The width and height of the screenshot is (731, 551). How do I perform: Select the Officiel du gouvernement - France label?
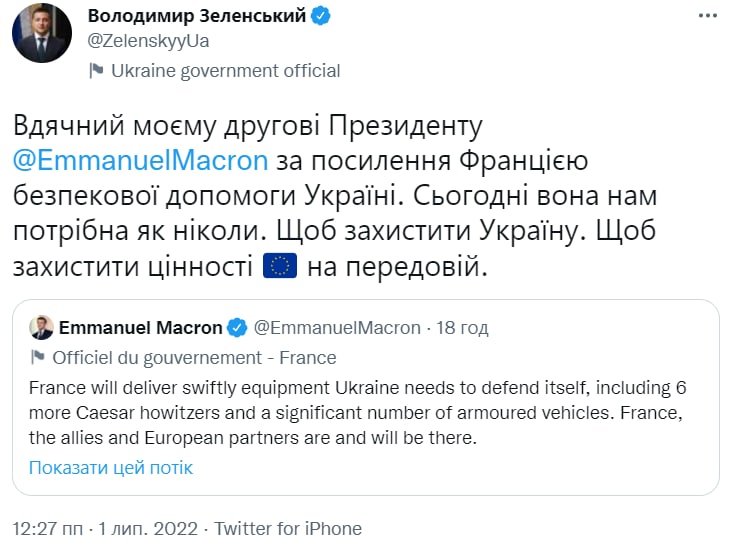click(x=194, y=358)
